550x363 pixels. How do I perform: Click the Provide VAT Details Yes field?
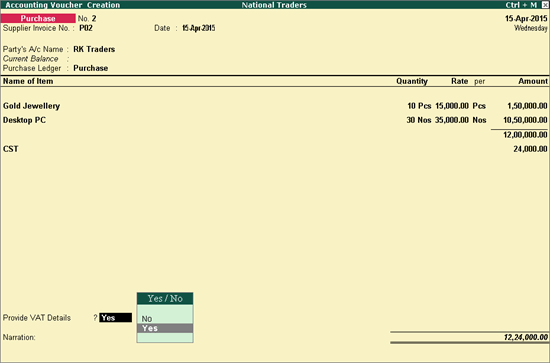[115, 318]
